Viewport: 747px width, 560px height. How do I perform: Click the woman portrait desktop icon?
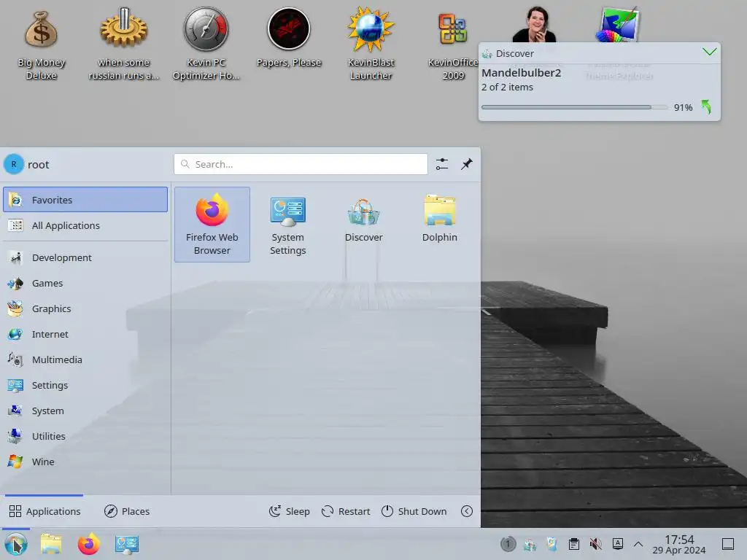[x=536, y=25]
